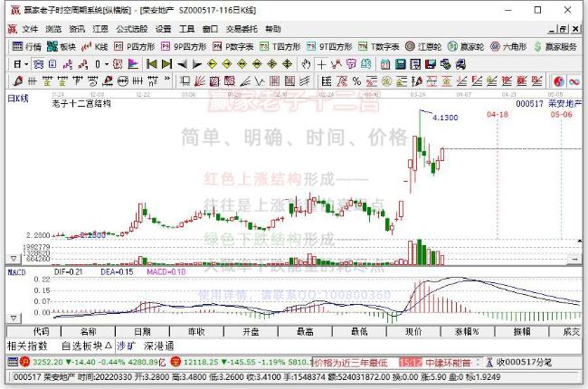588x389 pixels.
Task: Step chart back with black left arrow
Action: pyautogui.click(x=182, y=64)
